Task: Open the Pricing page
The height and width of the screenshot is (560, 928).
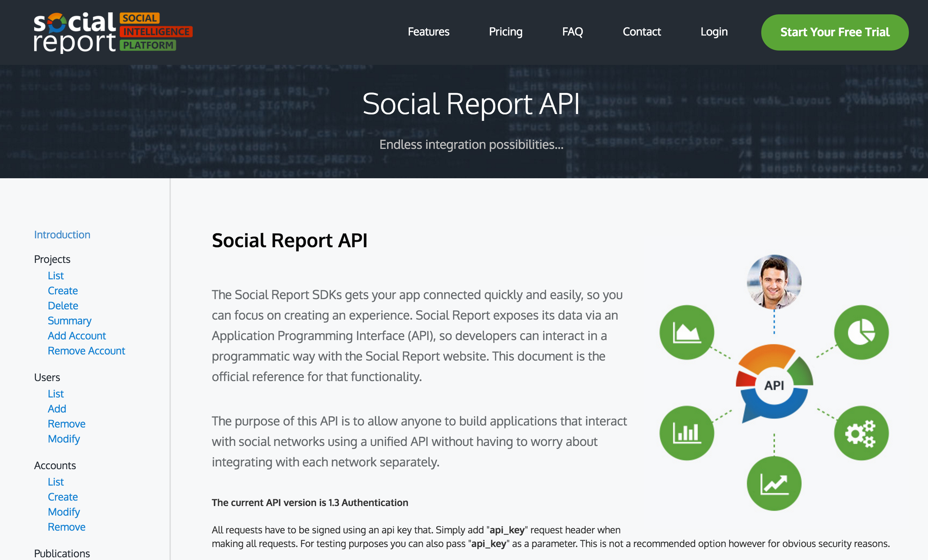Action: (505, 32)
